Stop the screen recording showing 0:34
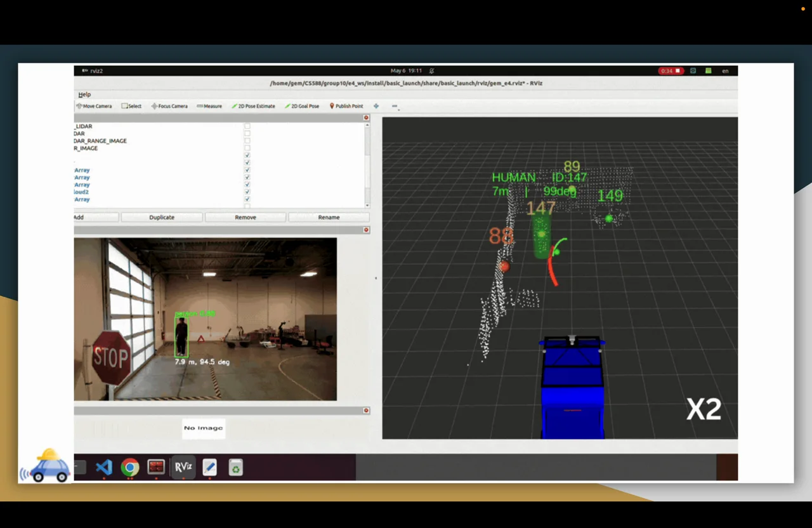The height and width of the screenshot is (528, 812). [x=671, y=70]
